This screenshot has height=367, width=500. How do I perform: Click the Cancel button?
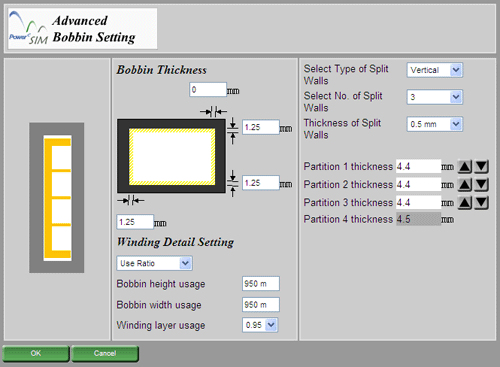(x=105, y=354)
